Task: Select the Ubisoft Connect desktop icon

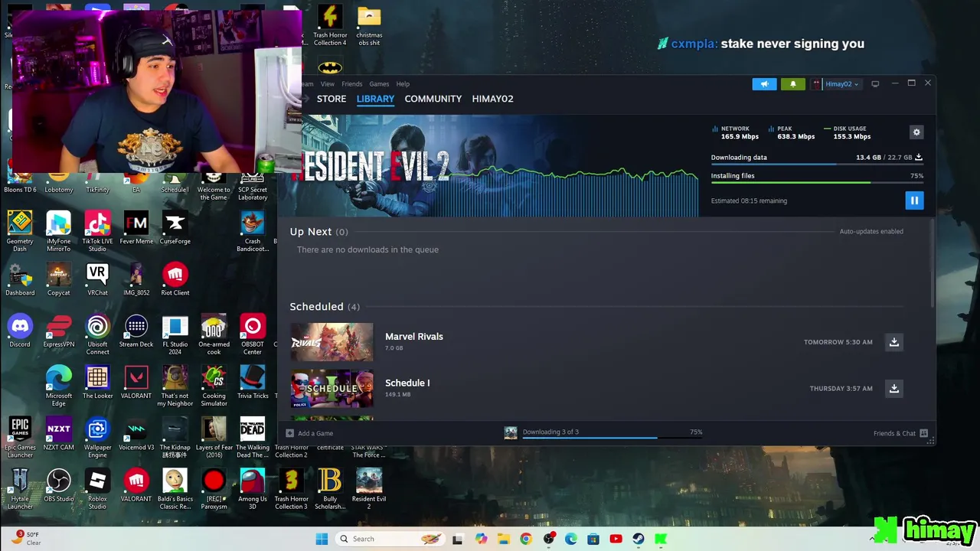Action: pyautogui.click(x=97, y=335)
